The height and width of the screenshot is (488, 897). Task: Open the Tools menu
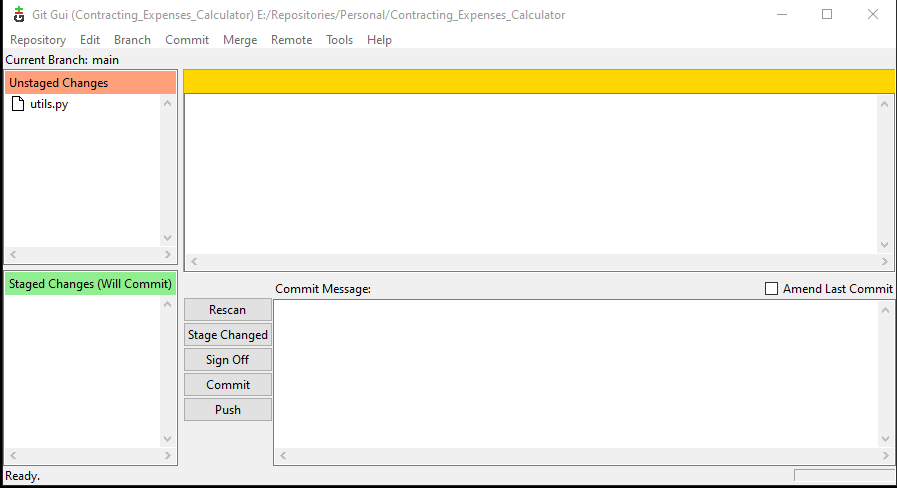[x=339, y=40]
